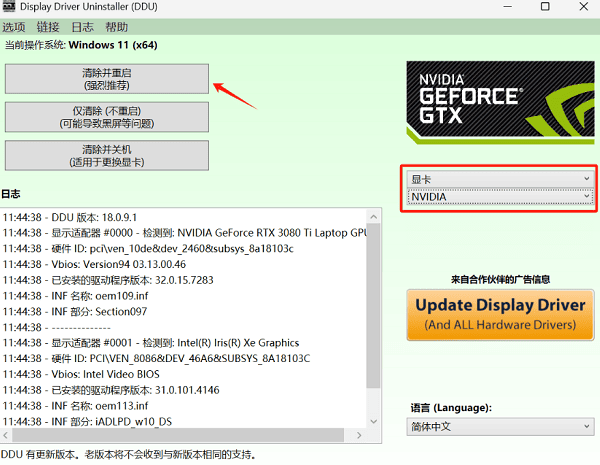Select log line INF 部分: iADLPD_w10_DS
Screen dimensions: 600x465
(87, 421)
